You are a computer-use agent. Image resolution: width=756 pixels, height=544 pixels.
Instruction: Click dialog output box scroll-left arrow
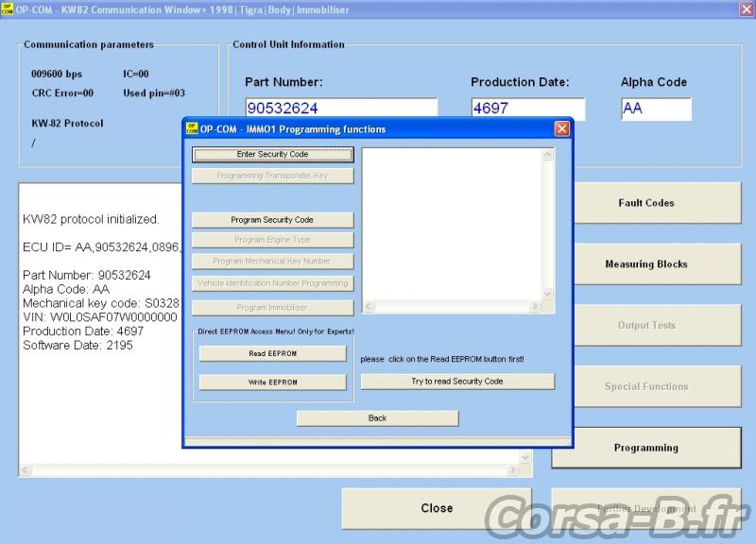click(x=369, y=306)
